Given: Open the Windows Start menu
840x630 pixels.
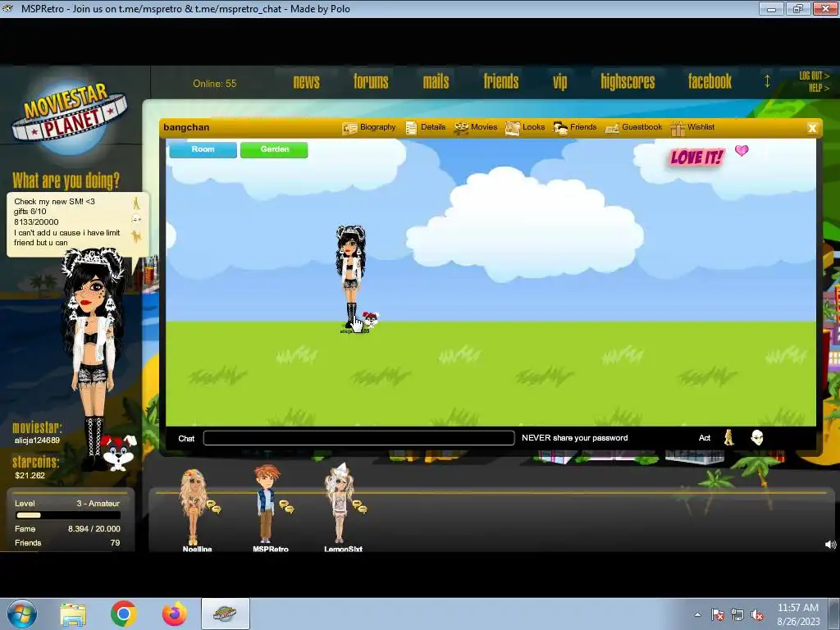Looking at the screenshot, I should click(x=21, y=614).
